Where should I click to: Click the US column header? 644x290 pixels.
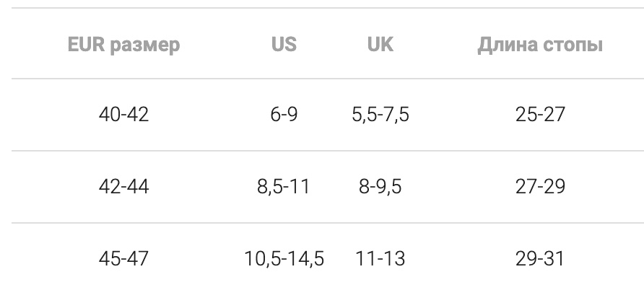click(284, 45)
